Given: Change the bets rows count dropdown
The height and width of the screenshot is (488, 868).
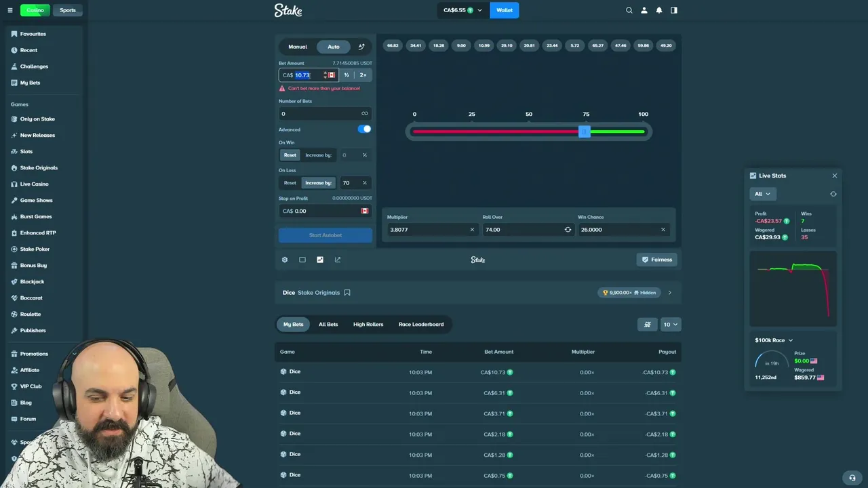Looking at the screenshot, I should click(670, 325).
